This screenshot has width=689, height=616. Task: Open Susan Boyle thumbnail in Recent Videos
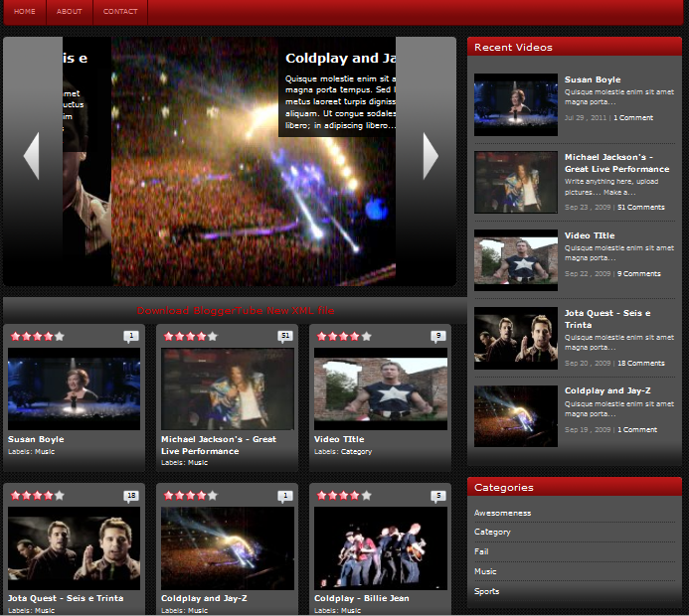click(x=516, y=104)
